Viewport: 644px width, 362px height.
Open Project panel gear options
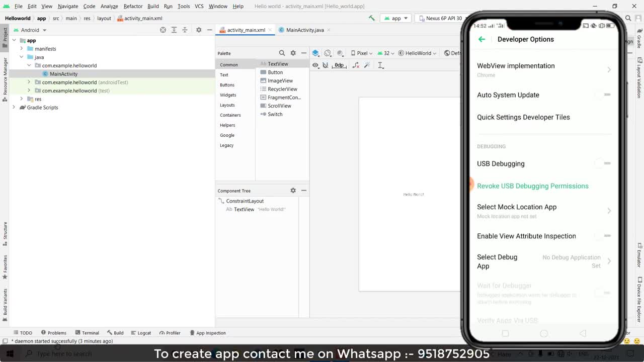[x=199, y=30]
